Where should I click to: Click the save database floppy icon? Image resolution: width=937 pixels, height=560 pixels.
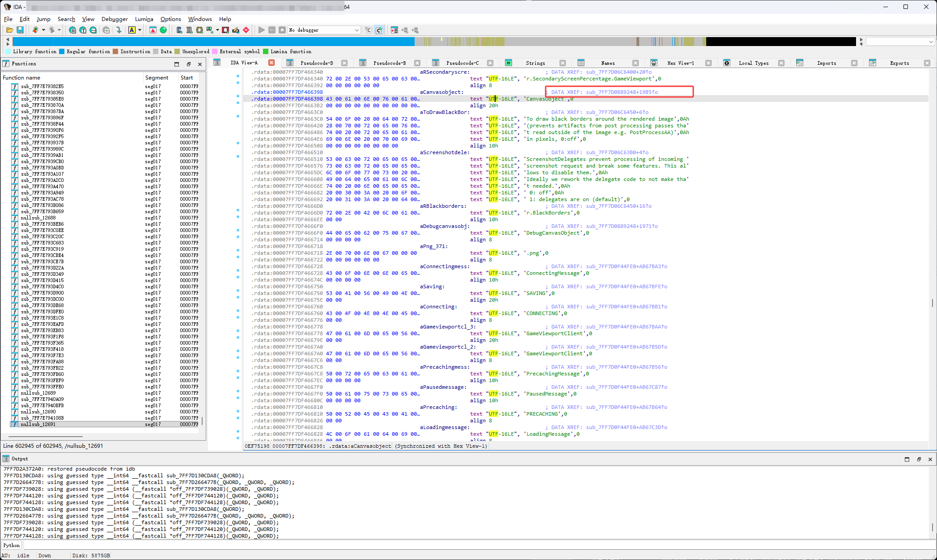pos(20,30)
